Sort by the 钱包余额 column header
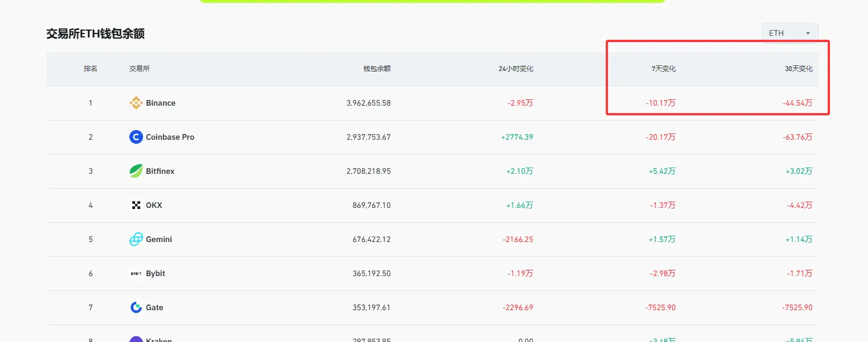Screen dimensions: 868x342 pos(377,69)
